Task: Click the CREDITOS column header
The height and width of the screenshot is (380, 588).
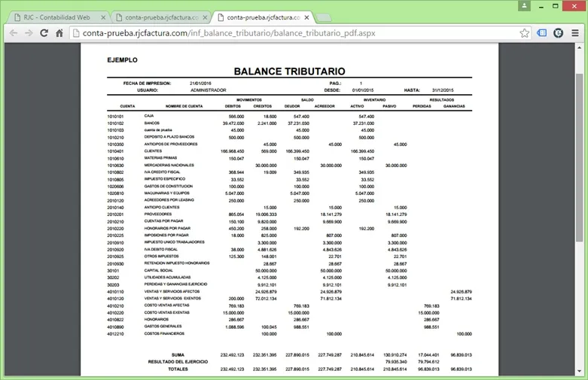Action: pyautogui.click(x=263, y=106)
